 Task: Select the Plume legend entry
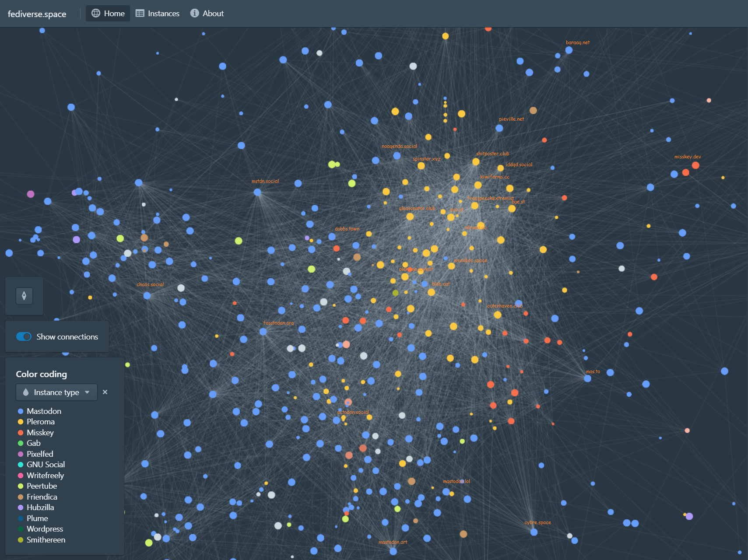33,518
